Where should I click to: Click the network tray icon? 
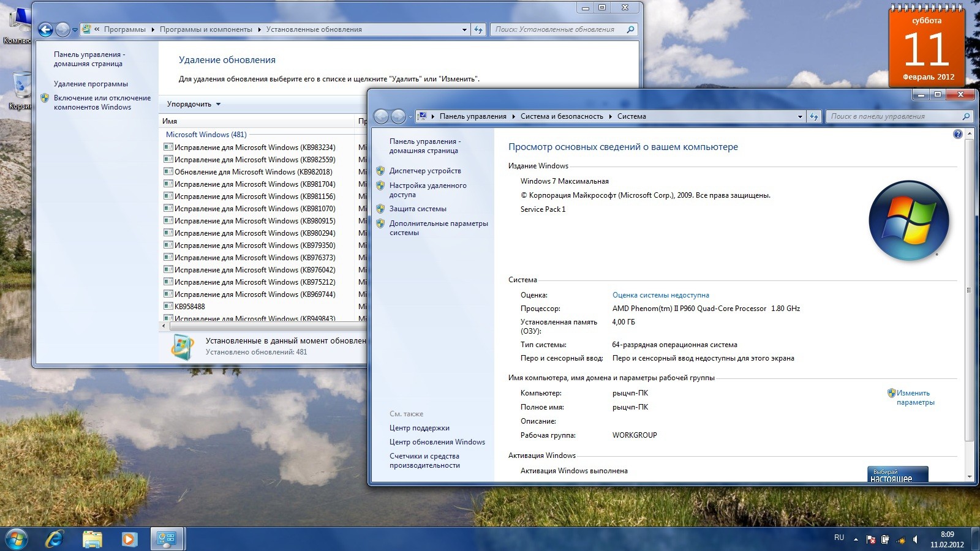(x=900, y=539)
